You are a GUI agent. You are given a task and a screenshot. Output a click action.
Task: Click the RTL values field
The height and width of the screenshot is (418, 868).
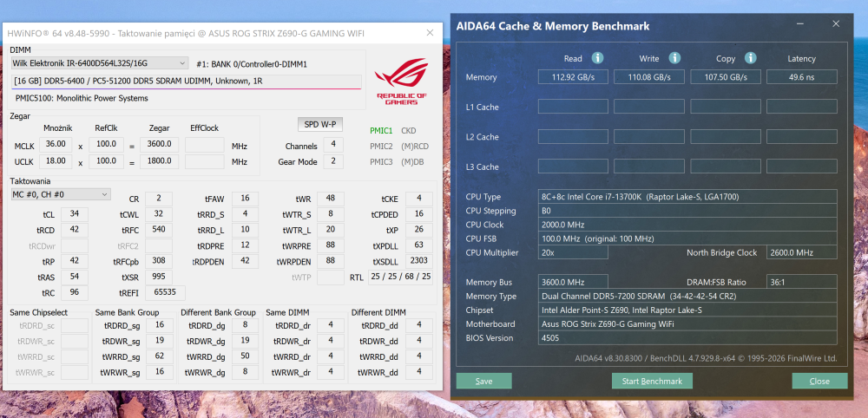coord(400,277)
